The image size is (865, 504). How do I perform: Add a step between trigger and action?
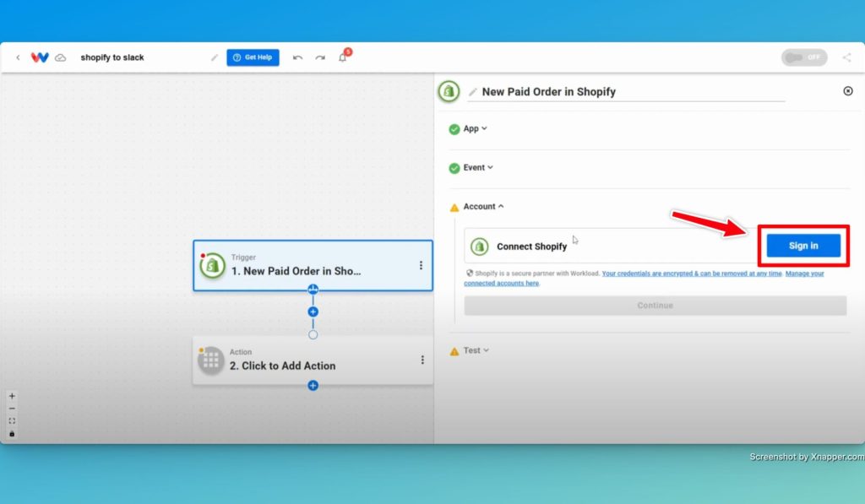tap(313, 312)
